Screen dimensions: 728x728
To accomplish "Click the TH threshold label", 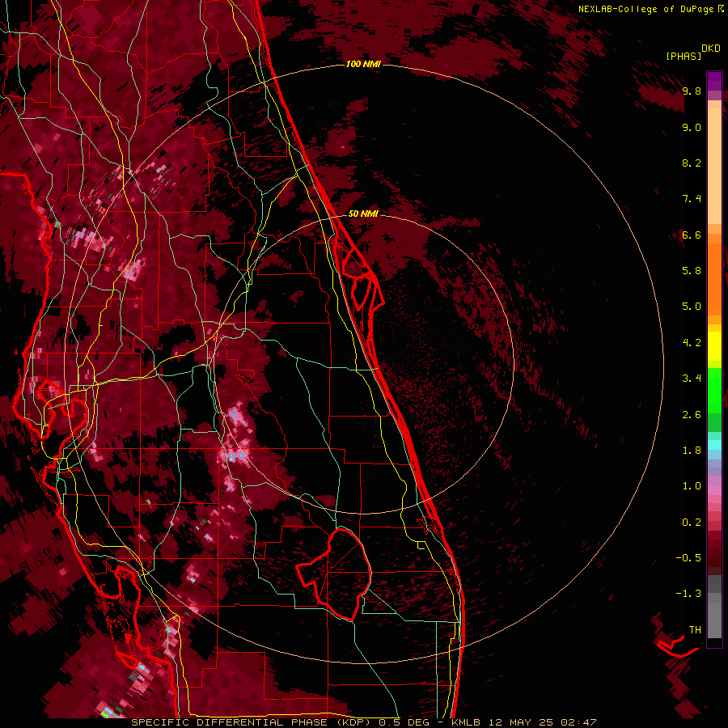I will 695,630.
